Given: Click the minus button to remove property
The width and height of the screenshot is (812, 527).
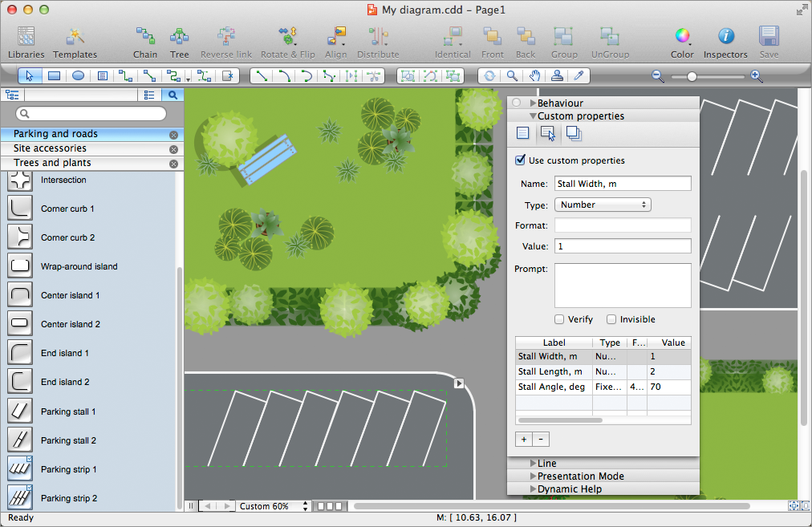Looking at the screenshot, I should click(x=540, y=439).
